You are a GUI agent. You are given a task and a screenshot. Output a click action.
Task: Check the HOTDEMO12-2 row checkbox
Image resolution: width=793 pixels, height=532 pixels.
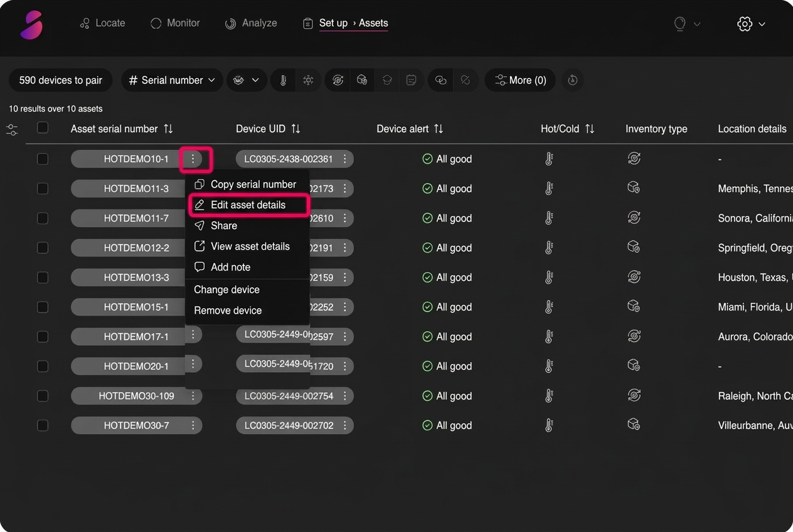(43, 248)
